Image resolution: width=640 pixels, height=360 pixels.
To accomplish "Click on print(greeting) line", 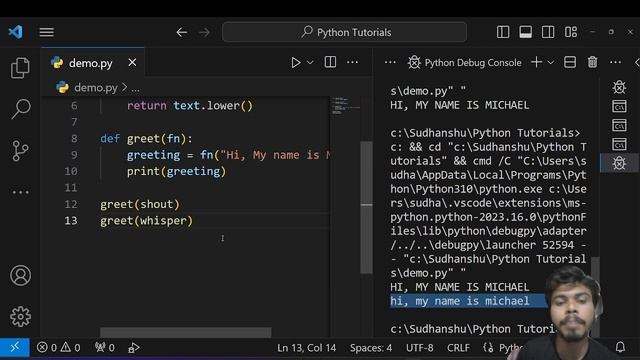I will click(176, 171).
